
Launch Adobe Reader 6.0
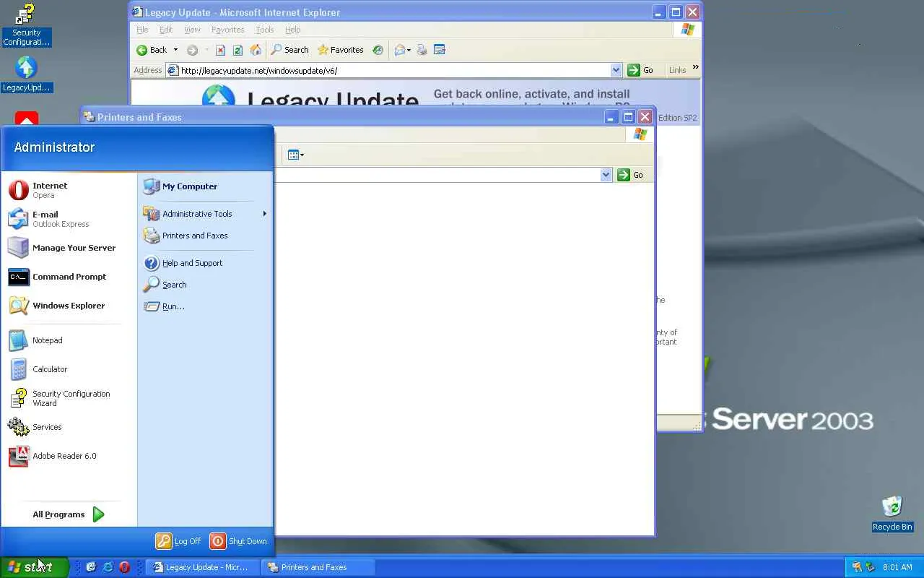(x=69, y=456)
